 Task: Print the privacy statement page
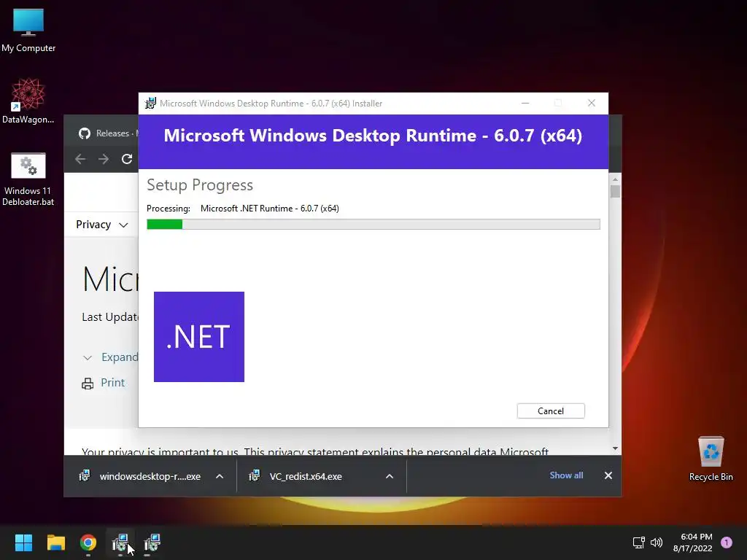pos(112,382)
